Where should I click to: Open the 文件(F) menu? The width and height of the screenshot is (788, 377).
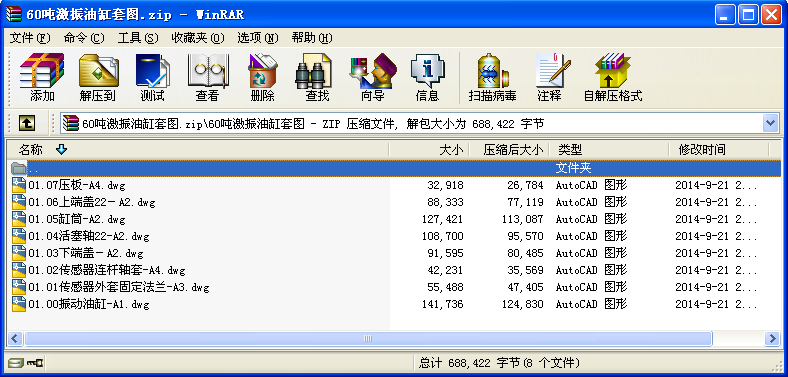pyautogui.click(x=30, y=38)
